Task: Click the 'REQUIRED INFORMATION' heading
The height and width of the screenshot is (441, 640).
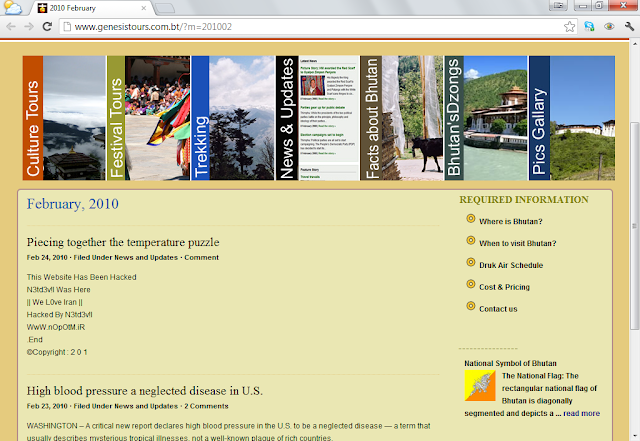Action: [524, 200]
